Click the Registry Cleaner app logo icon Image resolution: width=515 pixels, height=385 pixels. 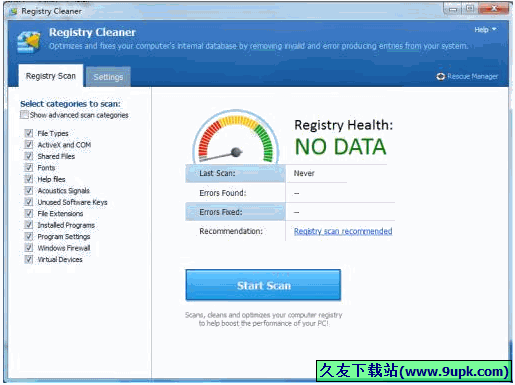(29, 41)
